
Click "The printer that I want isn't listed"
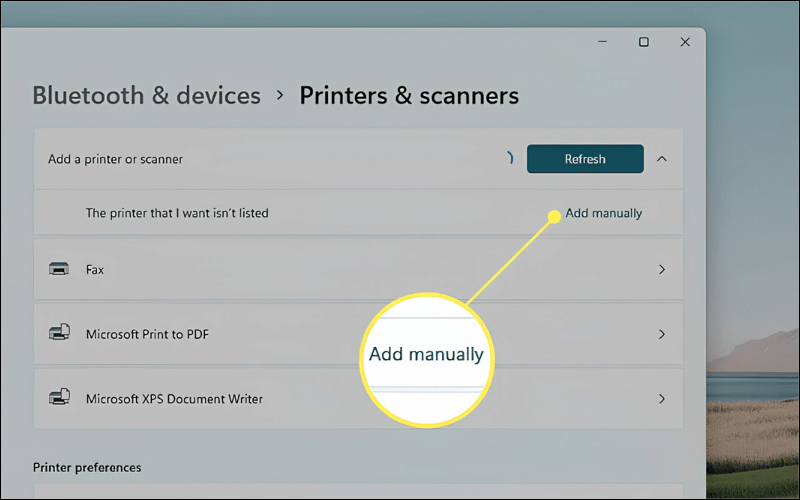[177, 213]
